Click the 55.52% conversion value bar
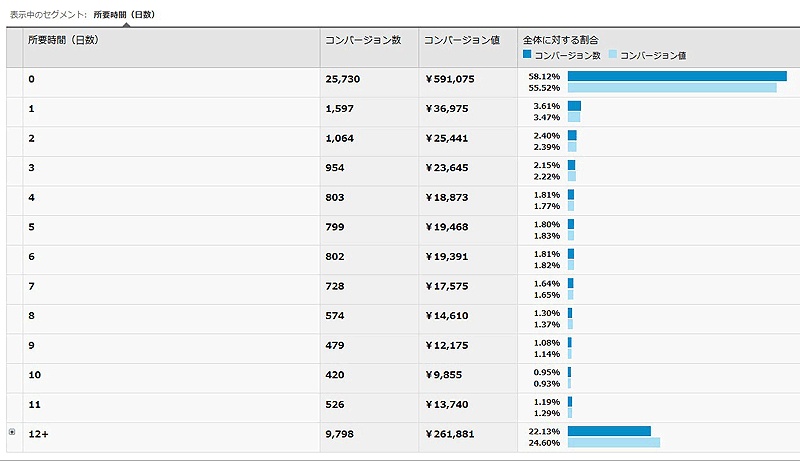 [x=671, y=88]
